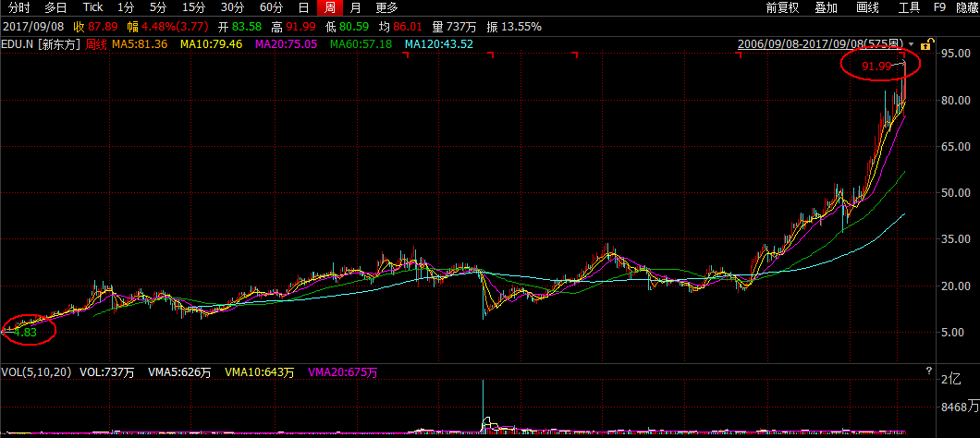Screen dimensions: 980x438
Task: Click the 隐藏 hide button
Action: point(967,8)
